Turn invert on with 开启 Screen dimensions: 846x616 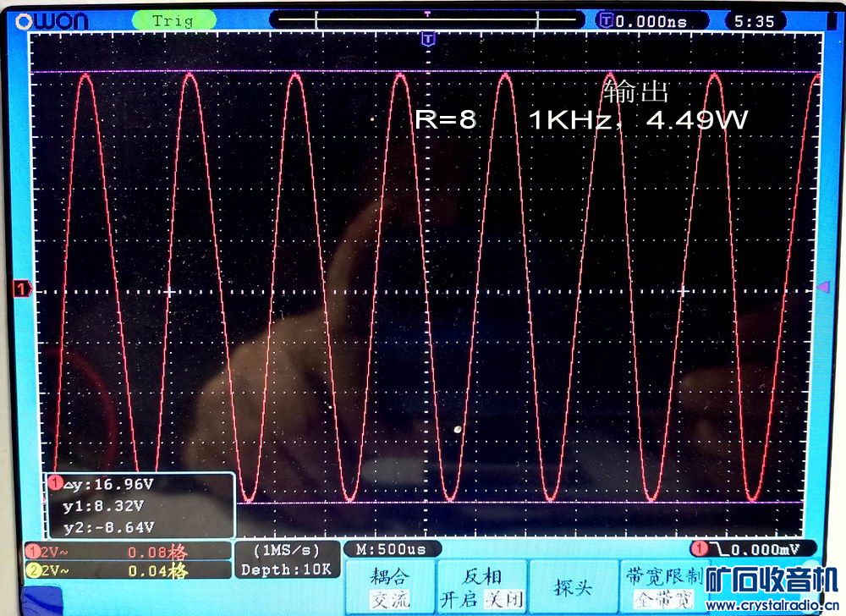coord(459,600)
